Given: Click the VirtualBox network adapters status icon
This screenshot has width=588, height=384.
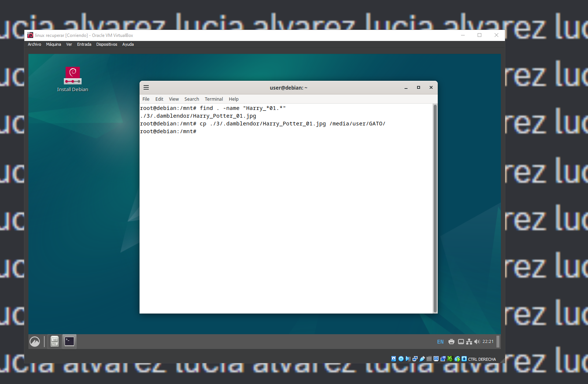Looking at the screenshot, I should pyautogui.click(x=415, y=359).
